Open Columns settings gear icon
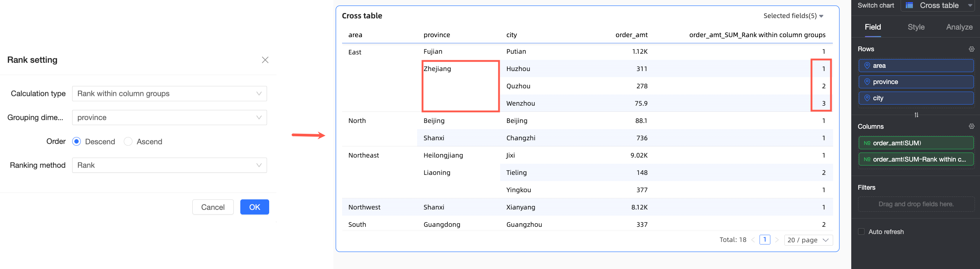 click(x=971, y=127)
